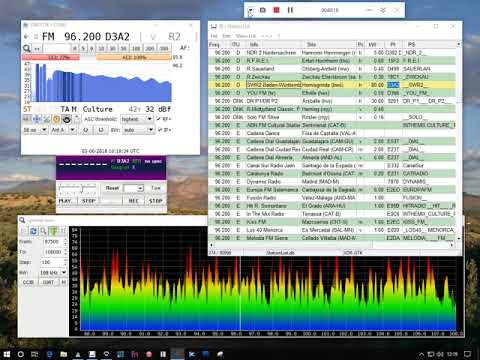Click the camera snapshot icon in recorder bar
Screen dimensions: 480x360
coord(263,10)
